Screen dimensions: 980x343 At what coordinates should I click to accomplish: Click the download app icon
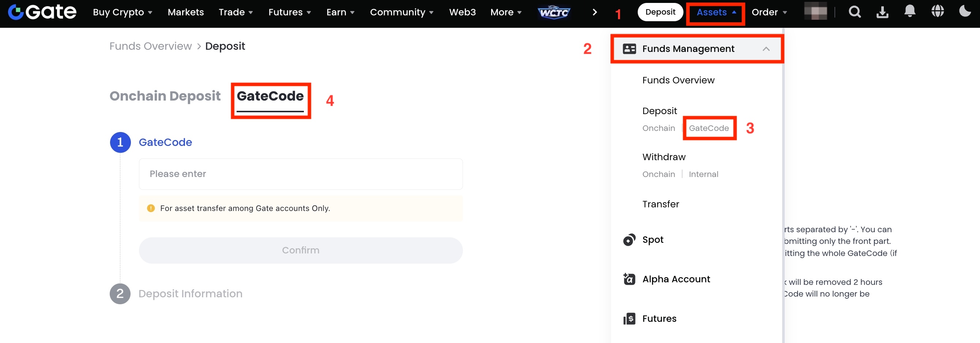pyautogui.click(x=882, y=12)
